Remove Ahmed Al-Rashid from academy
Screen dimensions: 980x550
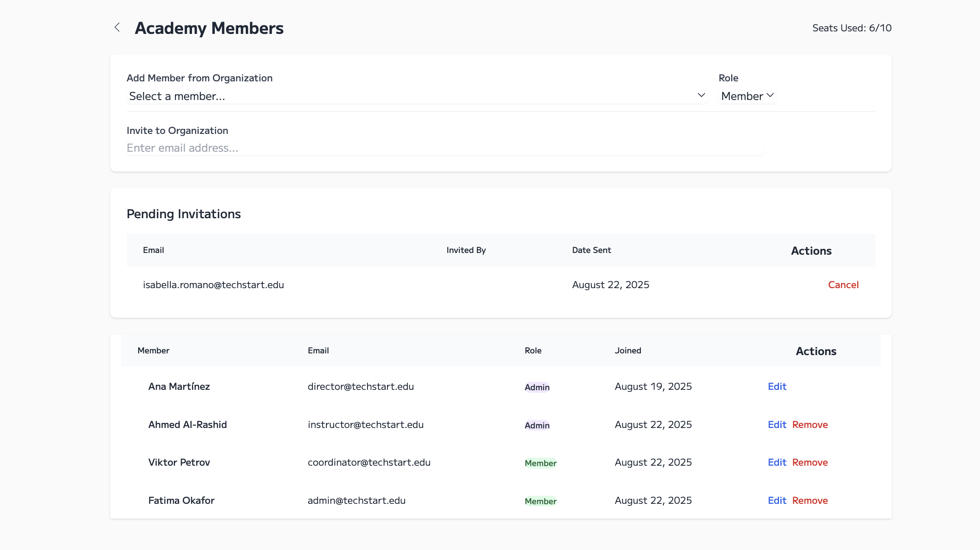click(810, 425)
